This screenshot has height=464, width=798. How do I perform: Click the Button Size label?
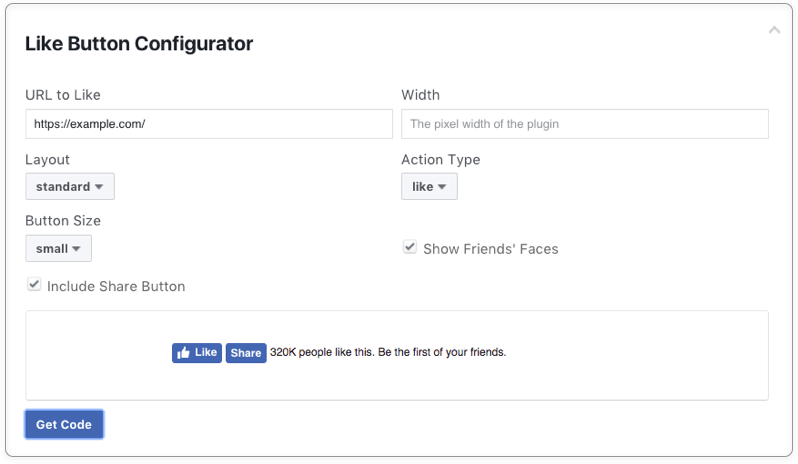click(x=63, y=221)
